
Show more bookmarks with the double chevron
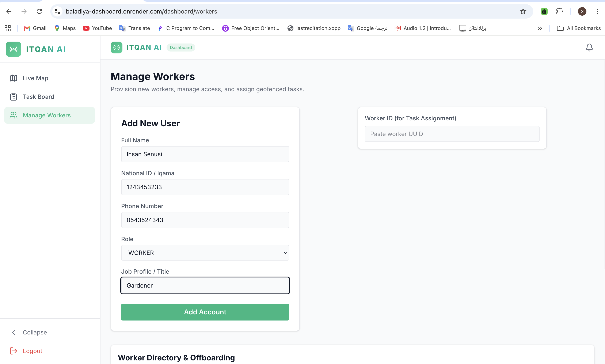coord(540,28)
